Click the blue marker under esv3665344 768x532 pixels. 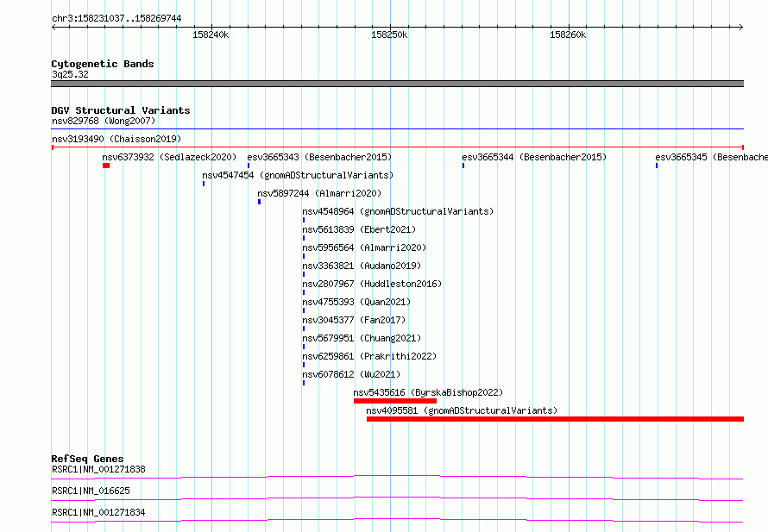(x=463, y=166)
